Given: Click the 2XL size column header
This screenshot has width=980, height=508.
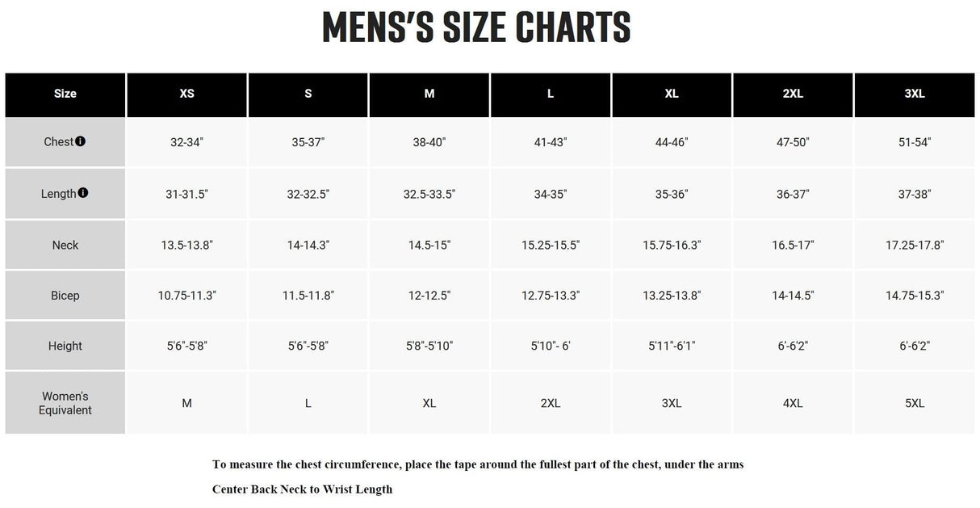Looking at the screenshot, I should pyautogui.click(x=793, y=94).
